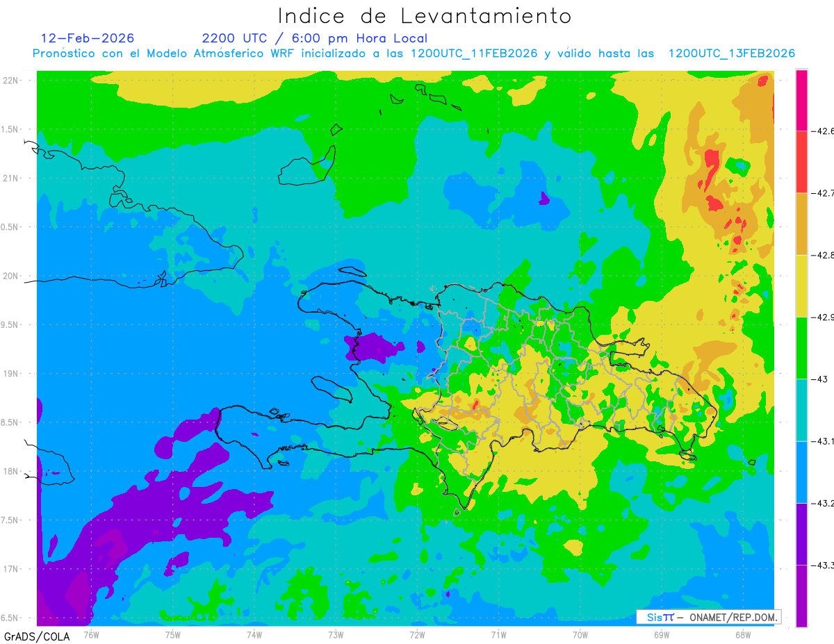
Task: Click the title "Indice de Levantamiento"
Action: pyautogui.click(x=425, y=16)
